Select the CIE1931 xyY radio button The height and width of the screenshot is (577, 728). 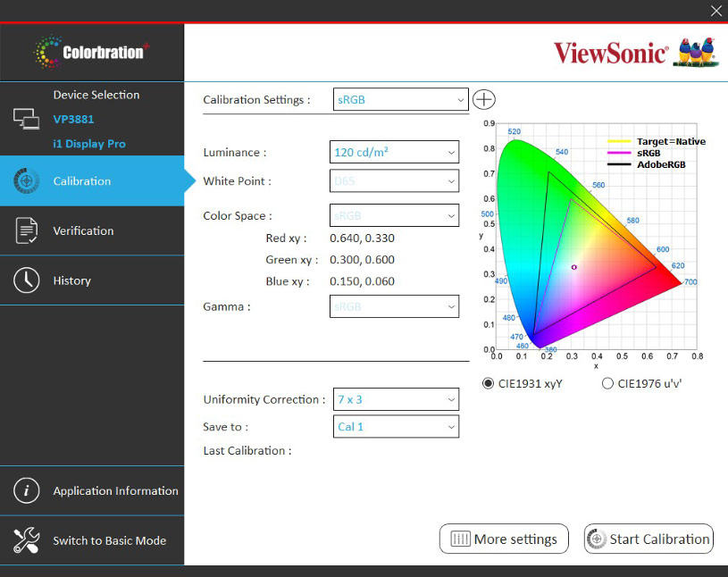click(x=488, y=383)
